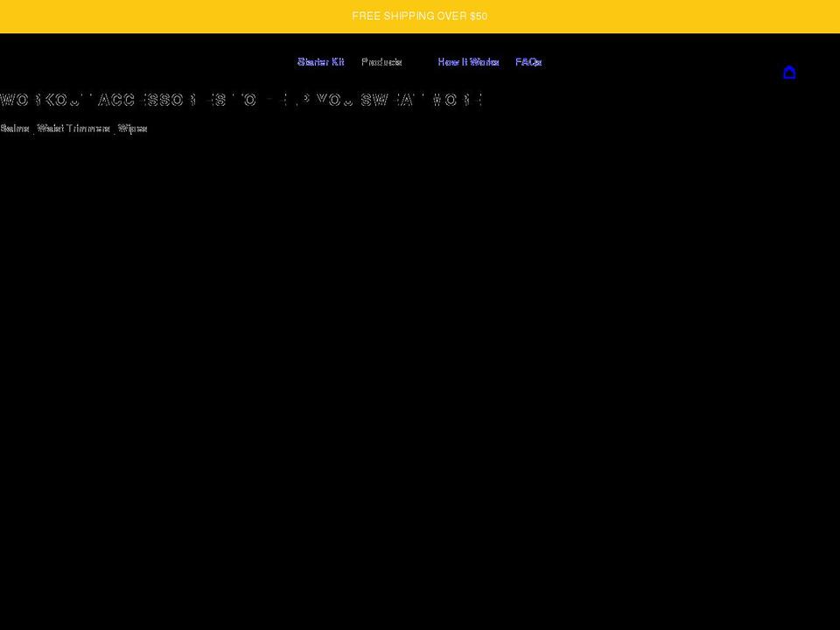Open the shopping cart icon
The width and height of the screenshot is (840, 630).
coord(789,73)
